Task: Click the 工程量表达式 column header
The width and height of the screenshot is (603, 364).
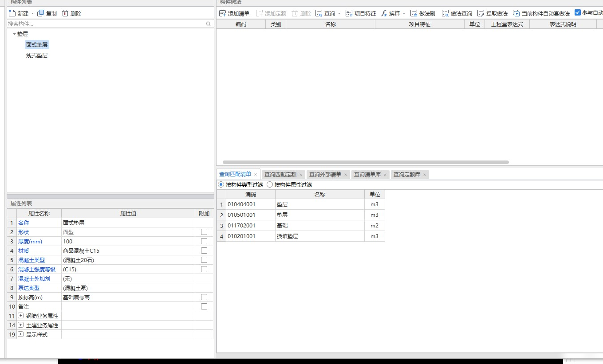Action: click(507, 24)
